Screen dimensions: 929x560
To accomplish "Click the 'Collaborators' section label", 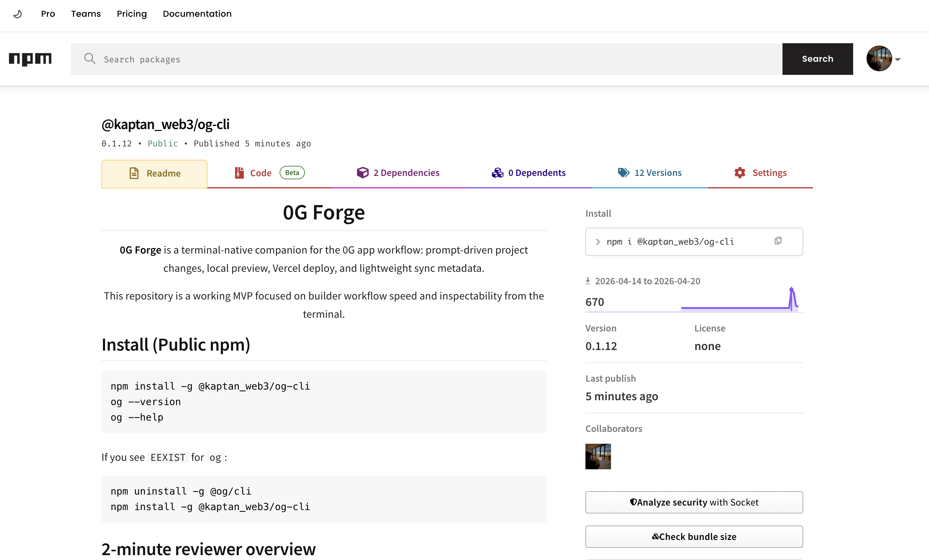I will coord(614,429).
